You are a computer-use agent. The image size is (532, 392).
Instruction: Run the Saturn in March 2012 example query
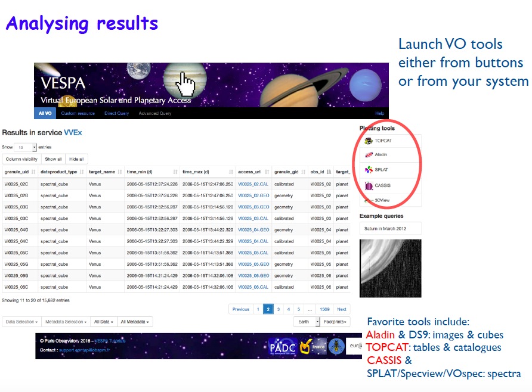pyautogui.click(x=390, y=229)
